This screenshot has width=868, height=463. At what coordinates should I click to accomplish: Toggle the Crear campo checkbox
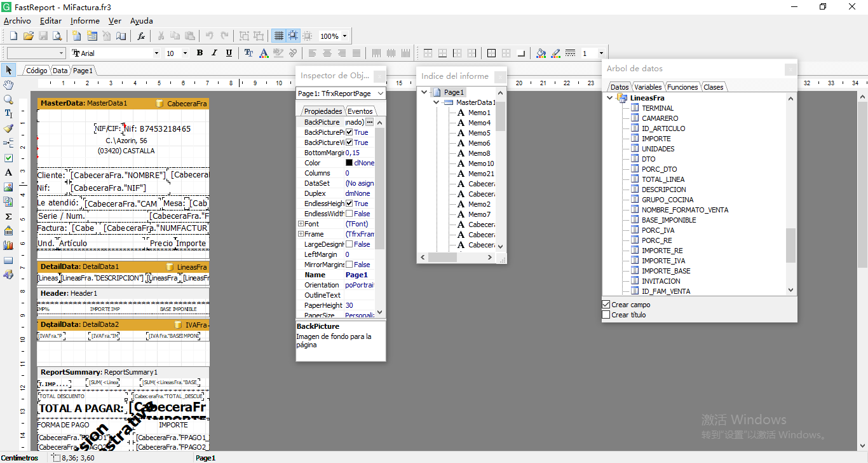[x=606, y=305]
